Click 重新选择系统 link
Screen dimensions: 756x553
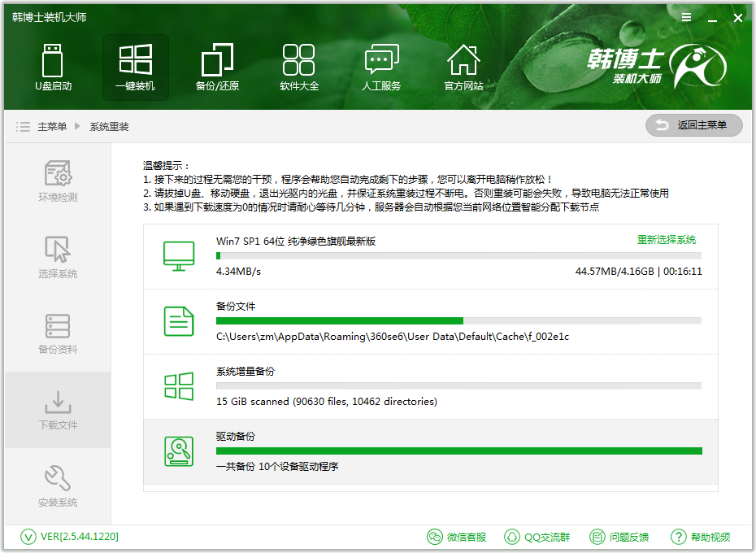point(667,239)
